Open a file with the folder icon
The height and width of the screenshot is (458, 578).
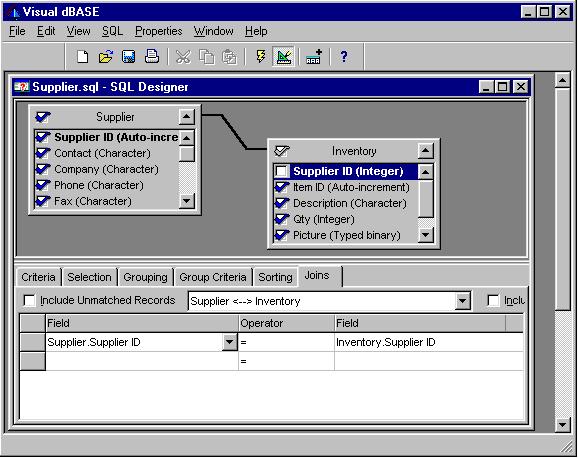[105, 56]
